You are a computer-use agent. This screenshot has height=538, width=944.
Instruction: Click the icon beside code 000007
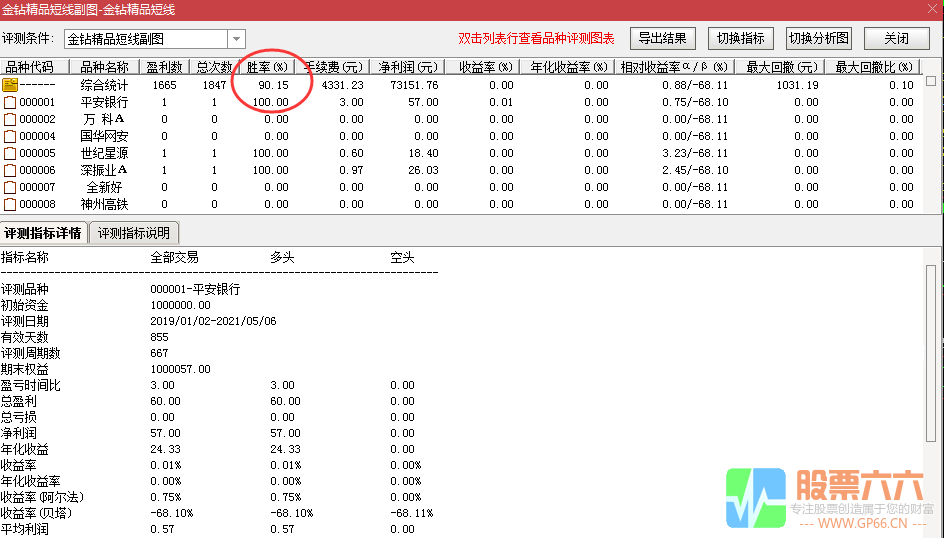[10, 187]
